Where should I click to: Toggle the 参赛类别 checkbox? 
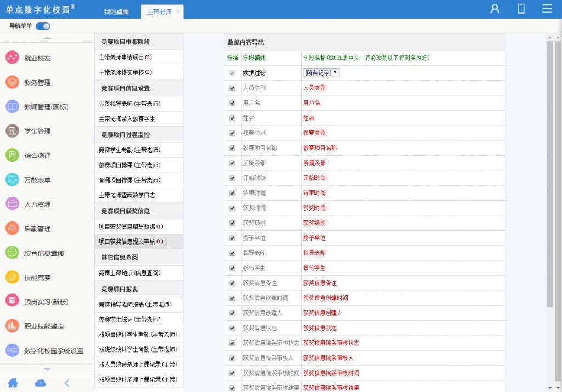(232, 133)
